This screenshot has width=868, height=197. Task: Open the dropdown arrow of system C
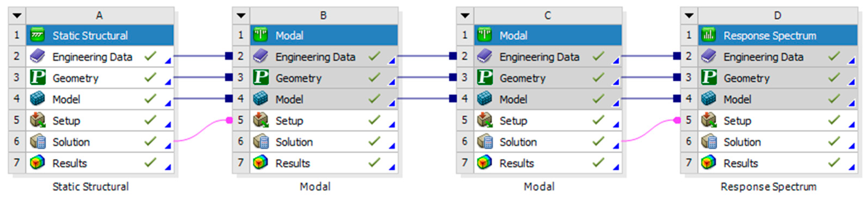click(x=465, y=15)
